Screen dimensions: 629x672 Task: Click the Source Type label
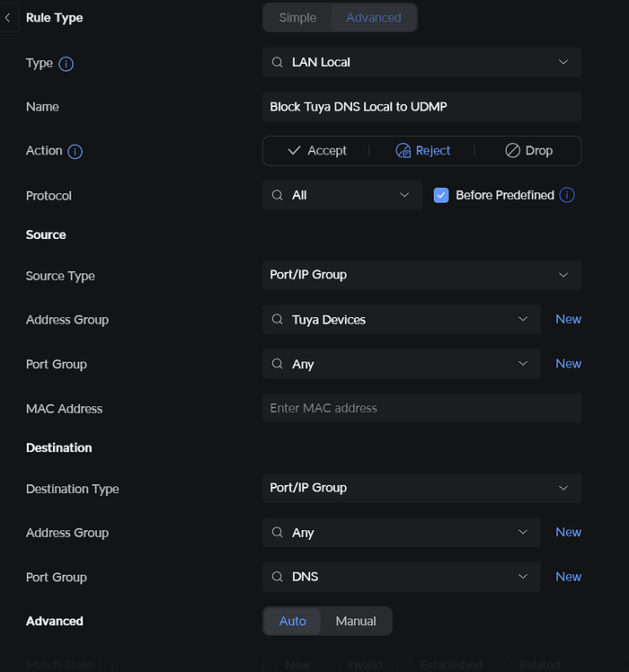coord(60,276)
